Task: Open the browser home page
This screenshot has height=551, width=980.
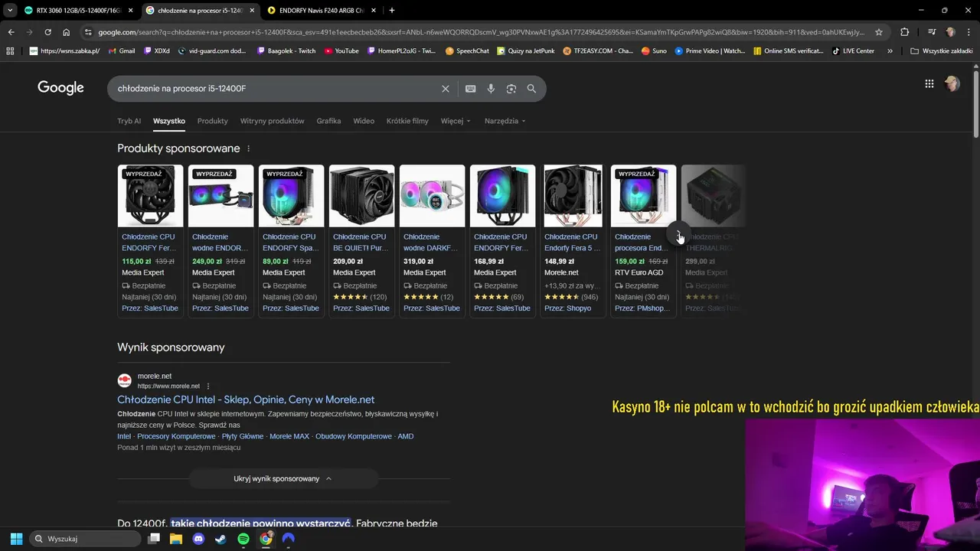Action: (66, 32)
